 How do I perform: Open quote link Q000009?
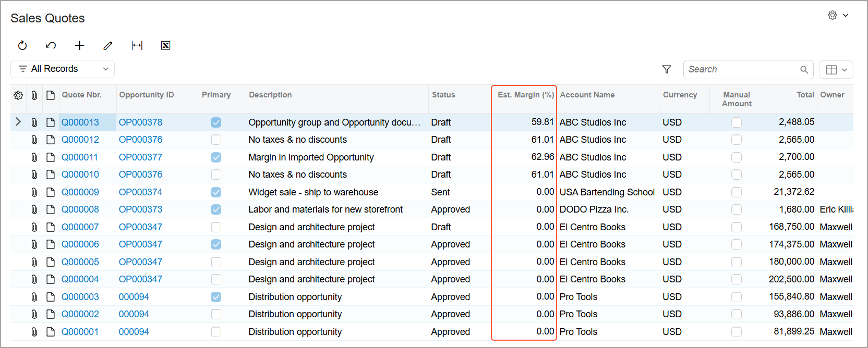[x=80, y=192]
